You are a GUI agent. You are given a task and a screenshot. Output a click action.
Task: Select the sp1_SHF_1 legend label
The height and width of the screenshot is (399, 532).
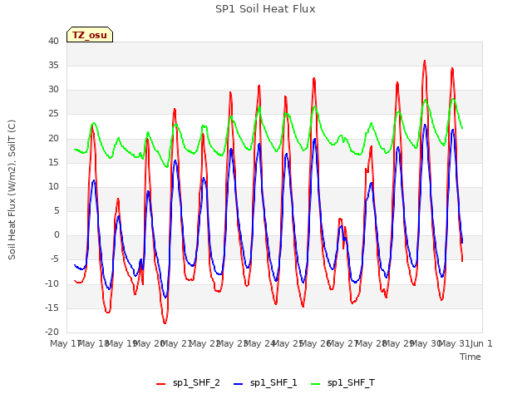click(x=273, y=383)
